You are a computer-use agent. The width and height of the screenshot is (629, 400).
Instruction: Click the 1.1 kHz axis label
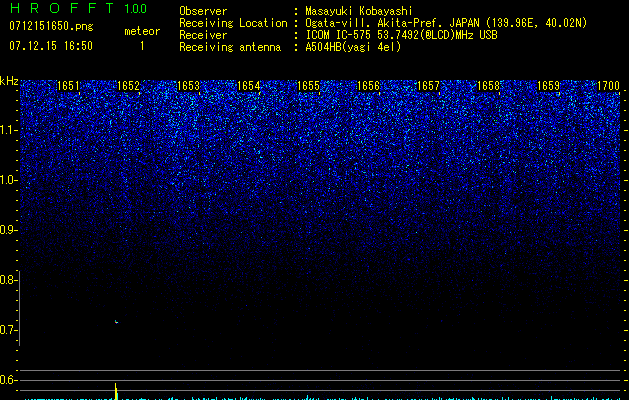(8, 130)
